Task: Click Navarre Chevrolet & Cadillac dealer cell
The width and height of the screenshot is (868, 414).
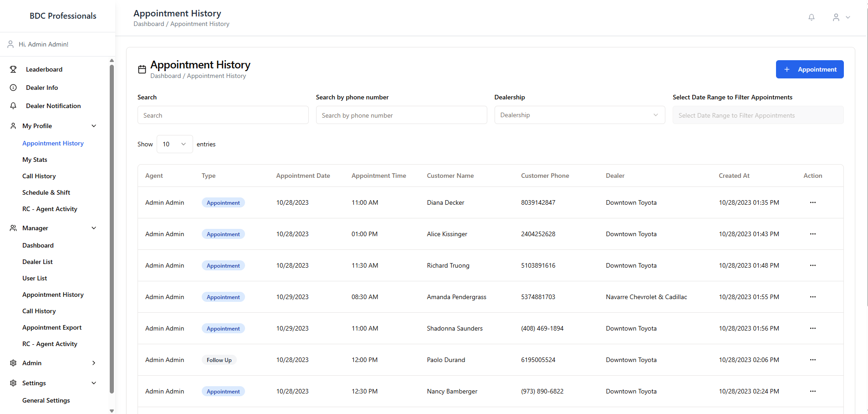Action: click(646, 297)
